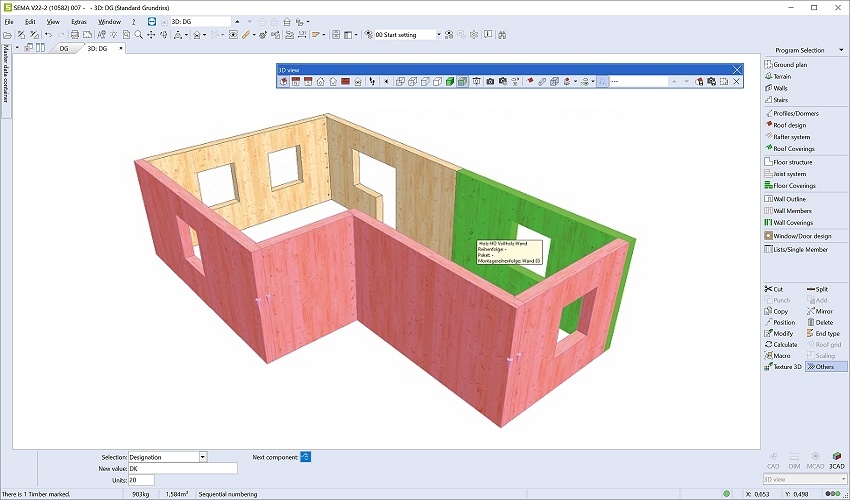Open Rafter system program
Screen dimensions: 850x500
788,137
